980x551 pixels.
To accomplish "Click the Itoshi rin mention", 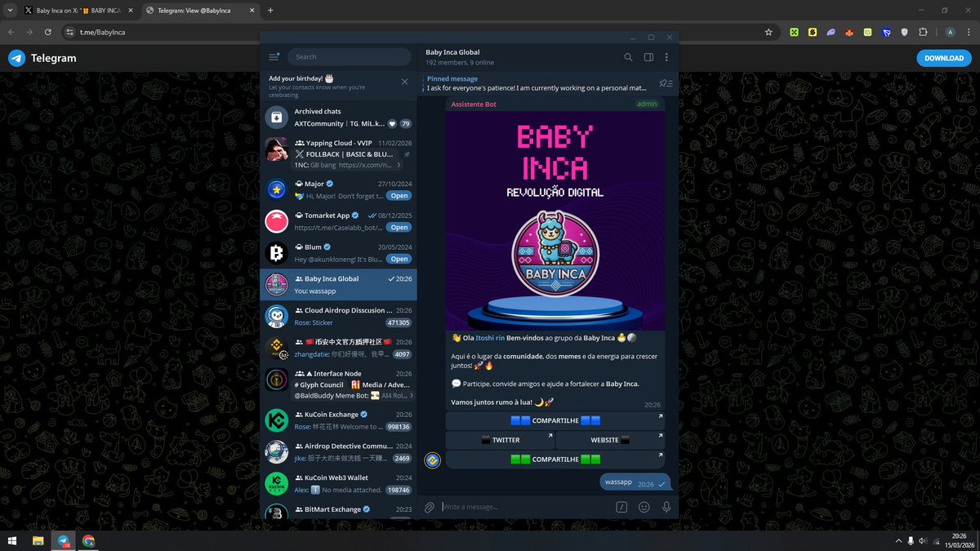I will pos(490,338).
